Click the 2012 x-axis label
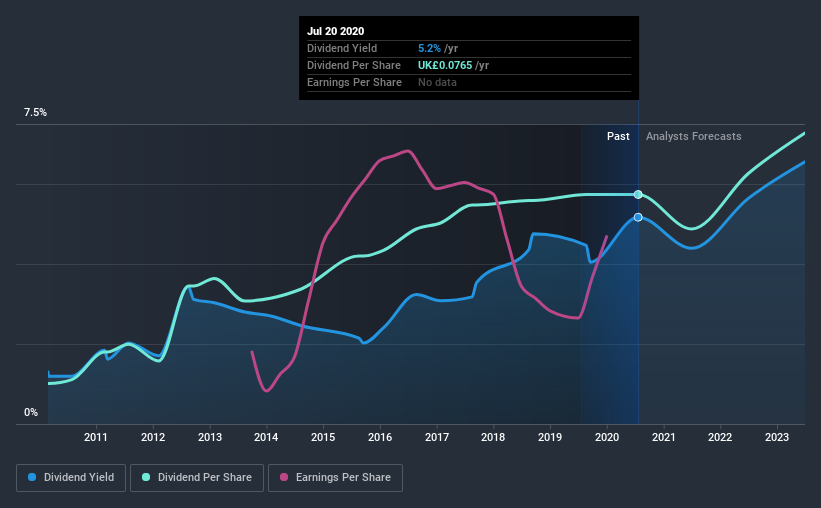The width and height of the screenshot is (821, 508). tap(153, 437)
